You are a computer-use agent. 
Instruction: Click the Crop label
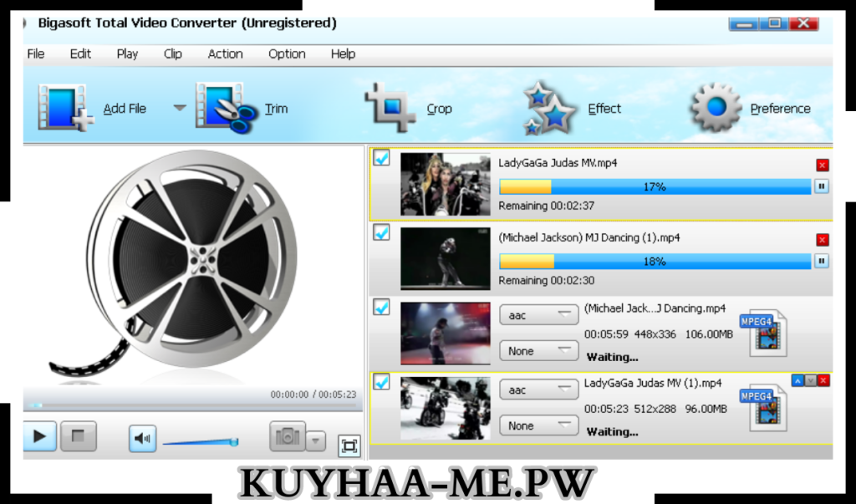tap(439, 109)
